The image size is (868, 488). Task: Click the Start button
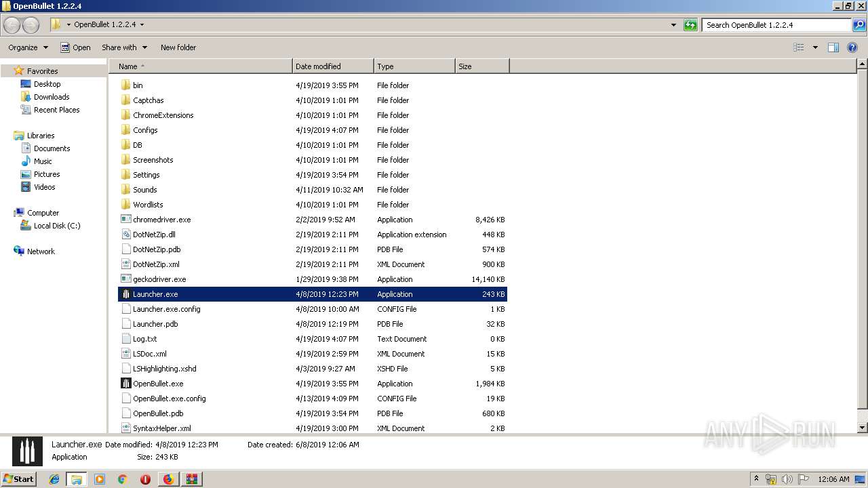tap(18, 479)
